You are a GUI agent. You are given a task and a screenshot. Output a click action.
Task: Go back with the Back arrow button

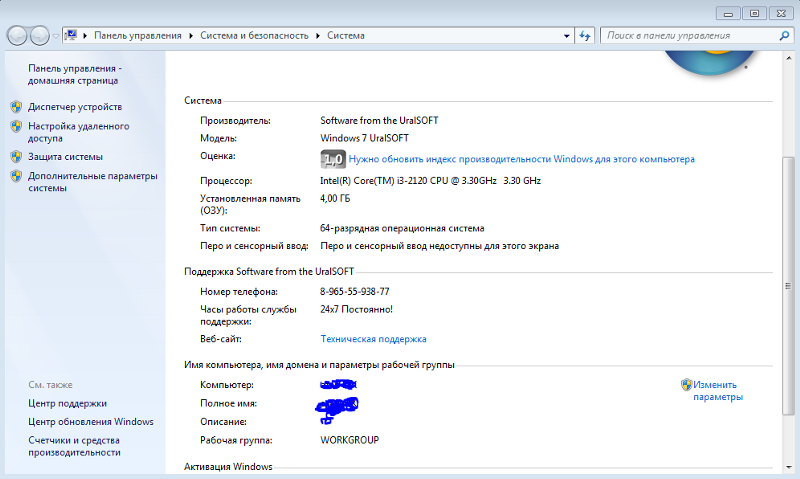pos(17,36)
